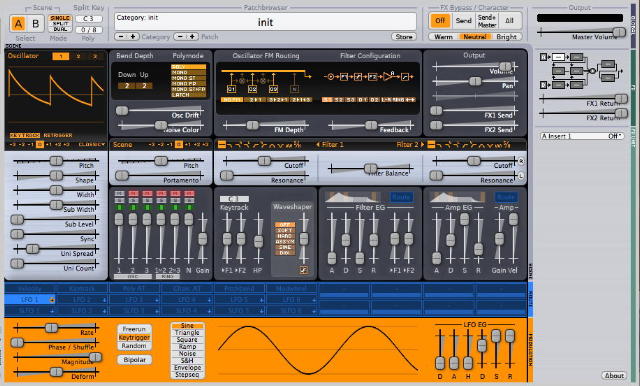
Task: Select Freerun LFO trigger mode
Action: pos(134,329)
